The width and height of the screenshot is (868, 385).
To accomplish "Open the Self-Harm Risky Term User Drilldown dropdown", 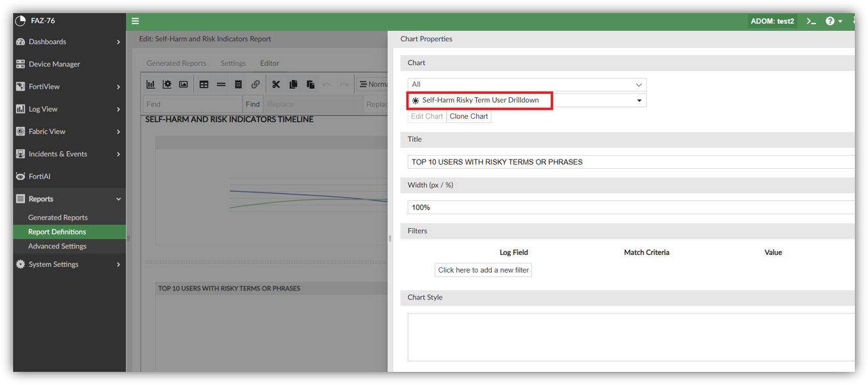I will click(x=527, y=101).
